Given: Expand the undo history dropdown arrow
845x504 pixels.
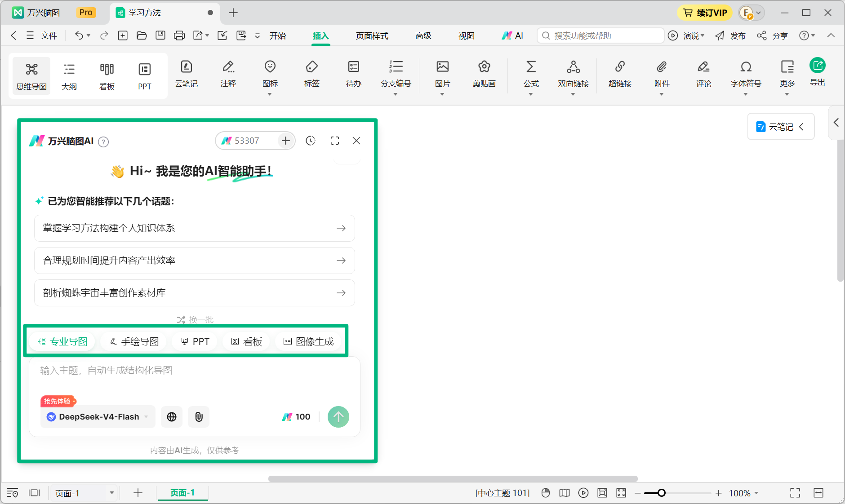Looking at the screenshot, I should (x=89, y=35).
